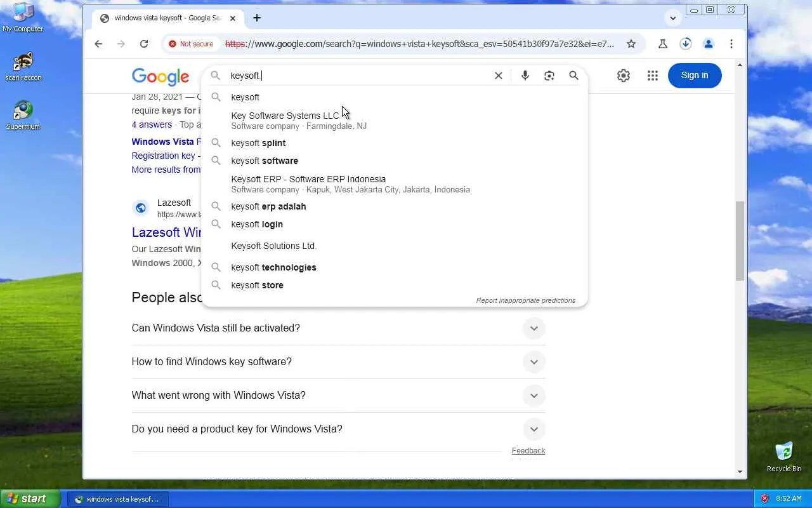
Task: Go back to the previous page
Action: (x=98, y=44)
